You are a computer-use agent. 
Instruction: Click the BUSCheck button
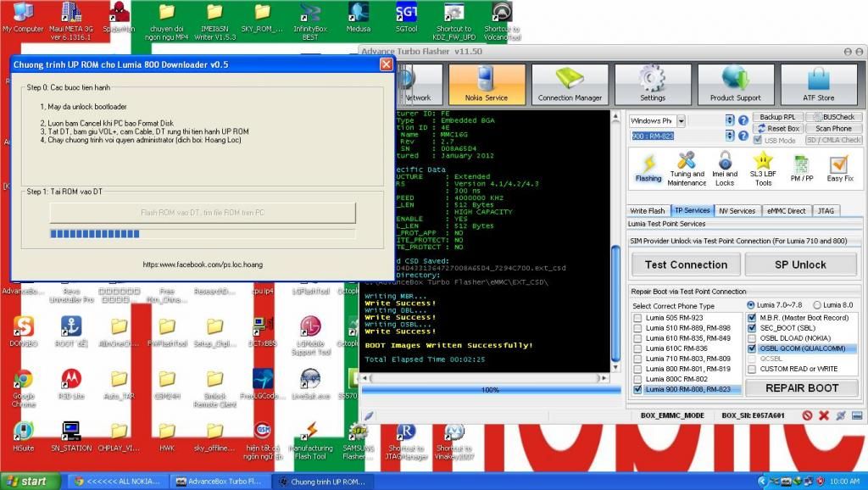point(833,117)
